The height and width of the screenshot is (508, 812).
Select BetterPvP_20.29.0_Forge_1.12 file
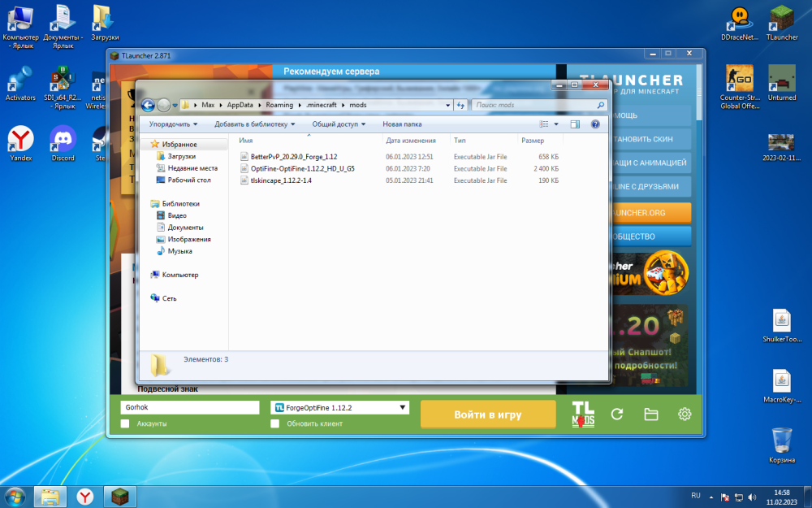point(294,157)
